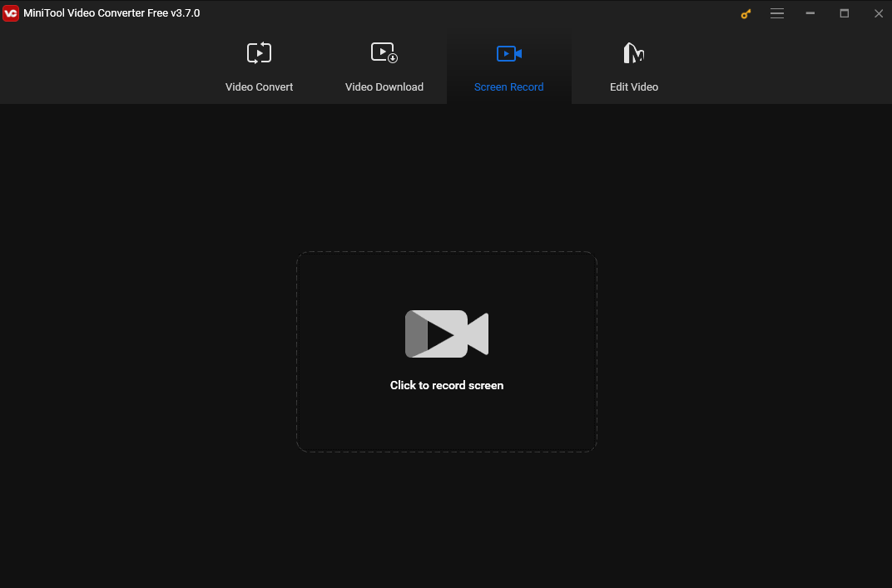This screenshot has width=892, height=588.
Task: Maximize the MiniTool window
Action: [844, 13]
